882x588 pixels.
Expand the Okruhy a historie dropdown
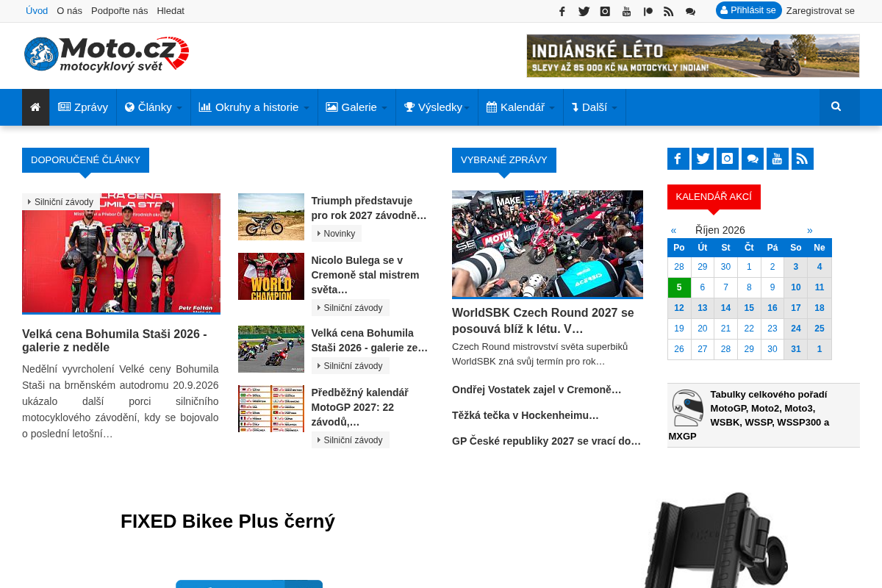coord(254,107)
